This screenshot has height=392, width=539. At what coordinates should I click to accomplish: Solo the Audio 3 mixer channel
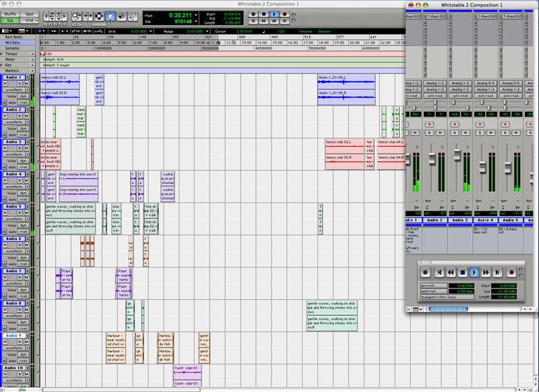click(x=455, y=133)
